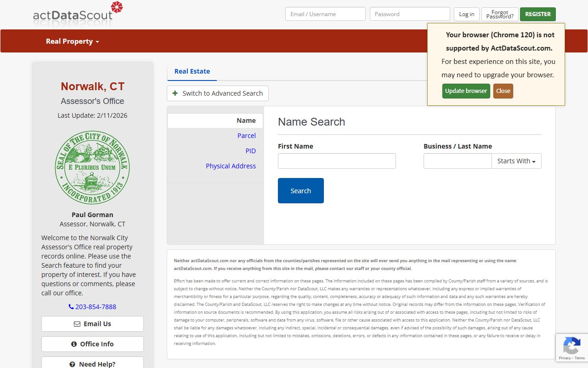This screenshot has width=588, height=368.
Task: Click the info icon on Office Info
Action: coord(74,344)
